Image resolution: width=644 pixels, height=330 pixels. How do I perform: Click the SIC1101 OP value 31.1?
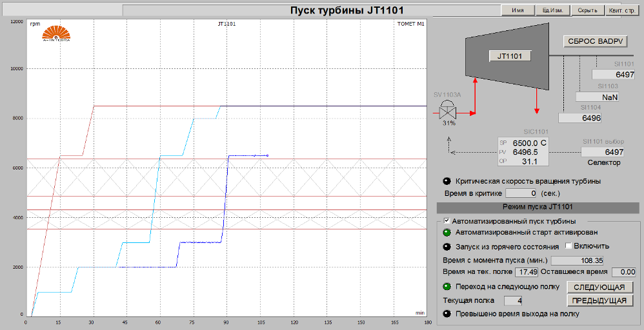(x=529, y=162)
